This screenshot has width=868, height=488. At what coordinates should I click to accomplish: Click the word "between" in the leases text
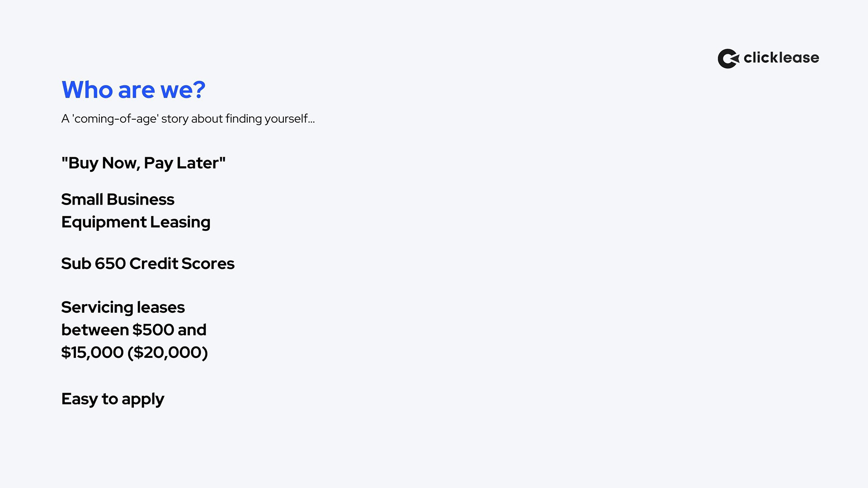(95, 330)
